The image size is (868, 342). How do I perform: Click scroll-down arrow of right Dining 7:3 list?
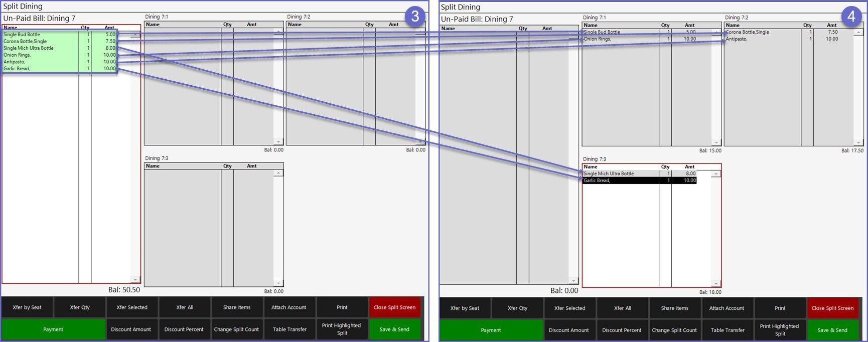click(716, 283)
